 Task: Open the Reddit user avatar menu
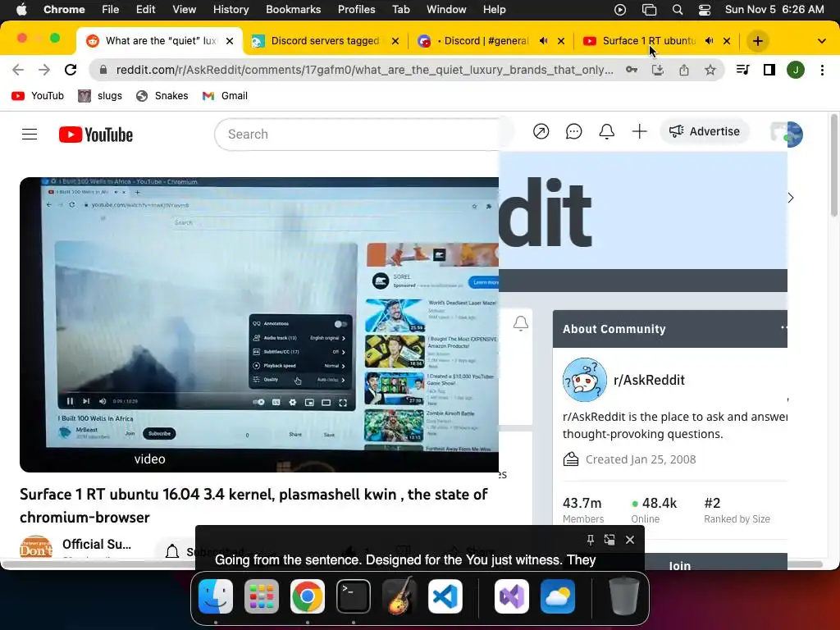click(x=787, y=134)
